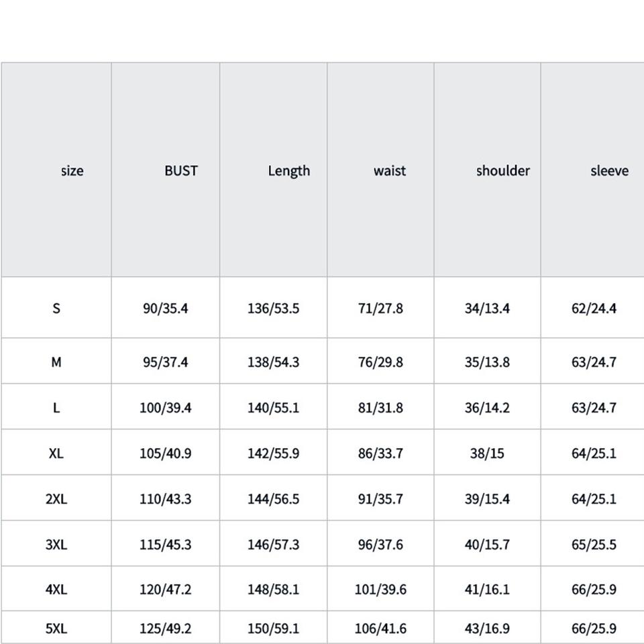Click the S size row label
Screen dimensions: 644x644
[x=56, y=309]
